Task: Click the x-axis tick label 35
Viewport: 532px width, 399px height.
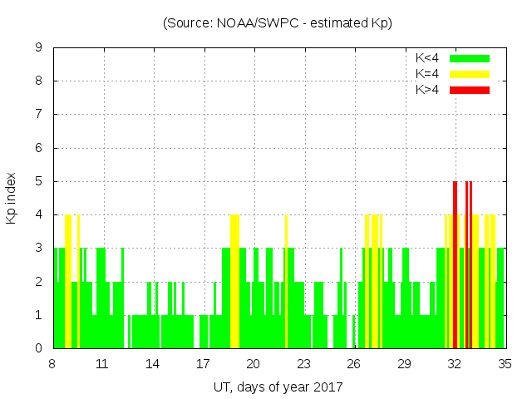Action: click(505, 364)
